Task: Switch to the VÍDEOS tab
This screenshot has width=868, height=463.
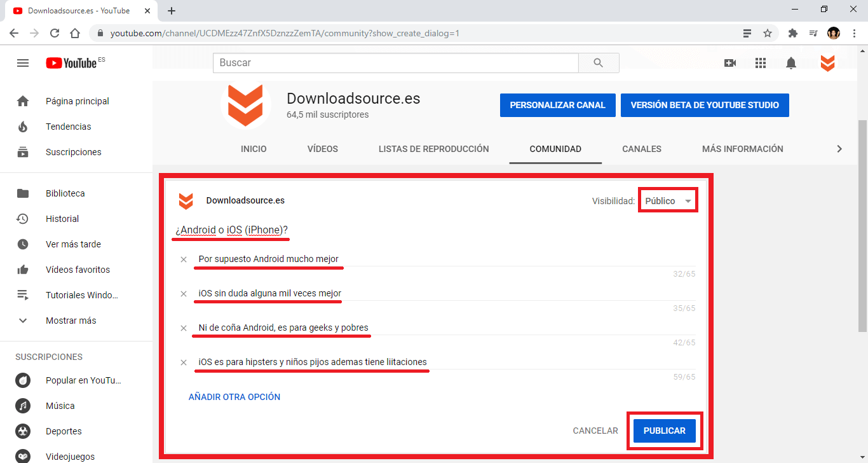Action: (323, 149)
